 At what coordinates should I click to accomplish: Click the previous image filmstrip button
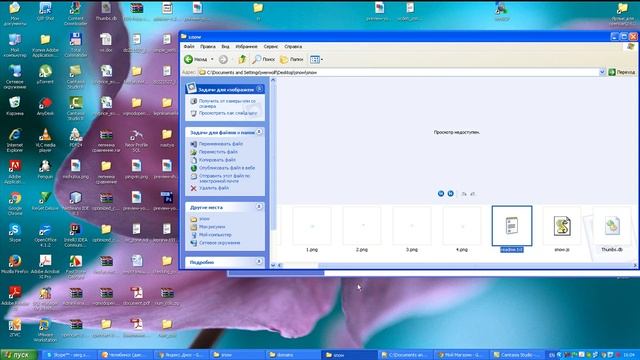[441, 193]
